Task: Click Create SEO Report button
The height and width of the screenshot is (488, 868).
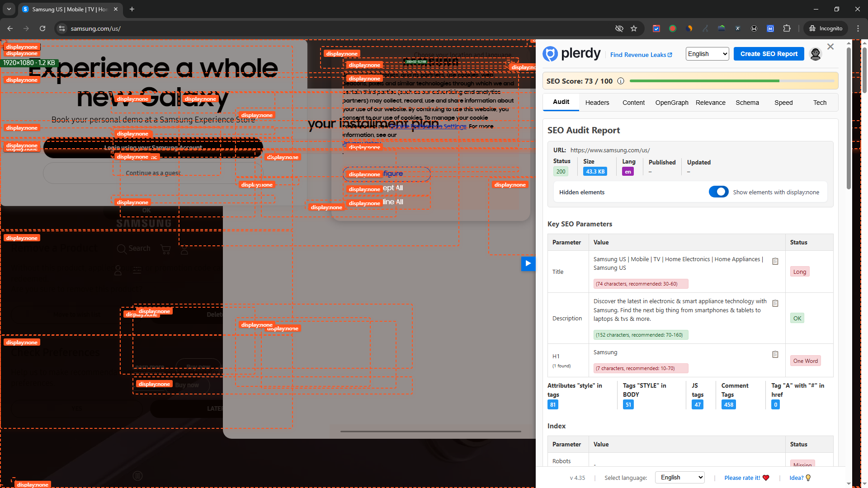Action: [769, 54]
